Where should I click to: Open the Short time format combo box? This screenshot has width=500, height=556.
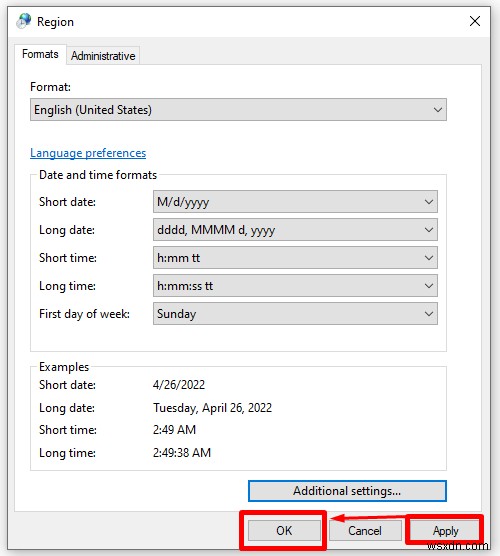[x=295, y=258]
